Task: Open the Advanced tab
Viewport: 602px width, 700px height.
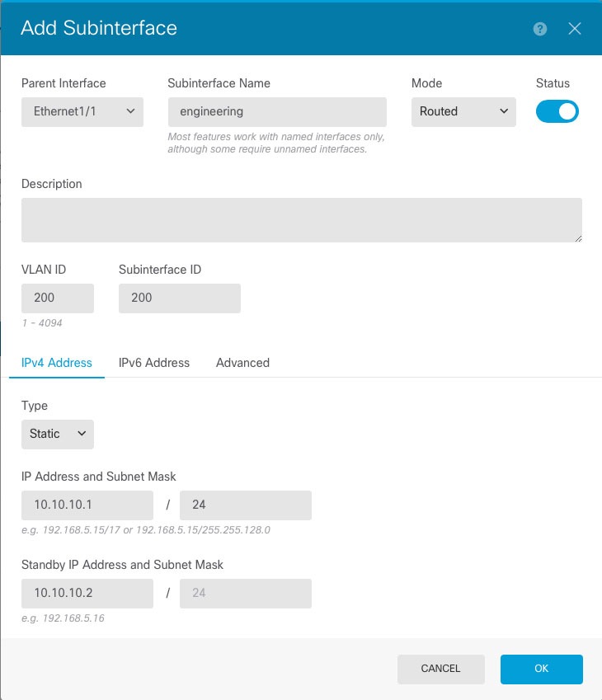Action: click(x=242, y=363)
